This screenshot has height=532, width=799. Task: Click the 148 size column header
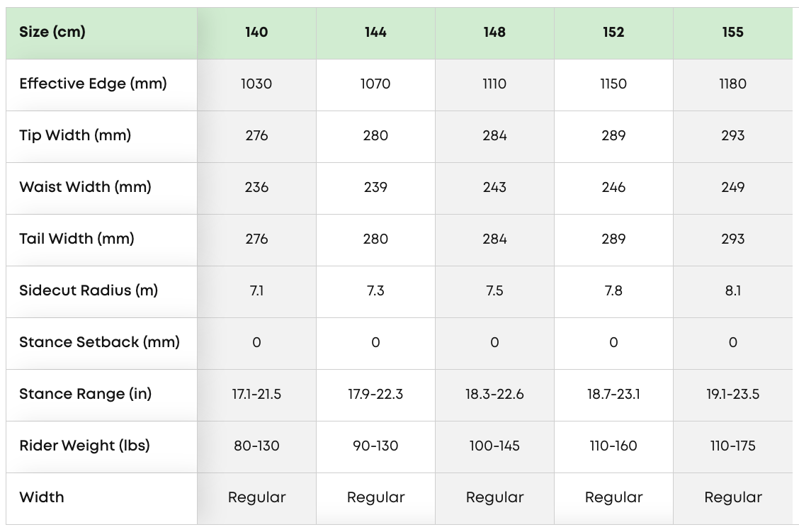[494, 33]
